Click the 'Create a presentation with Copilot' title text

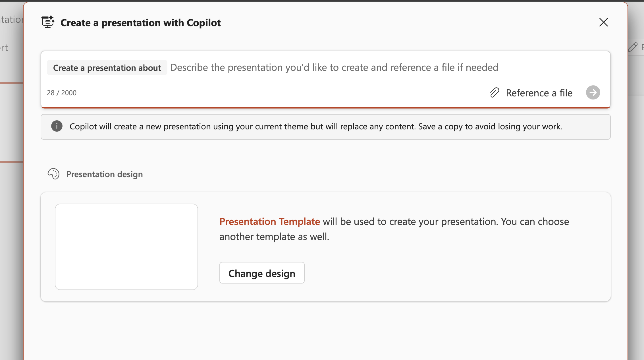141,23
